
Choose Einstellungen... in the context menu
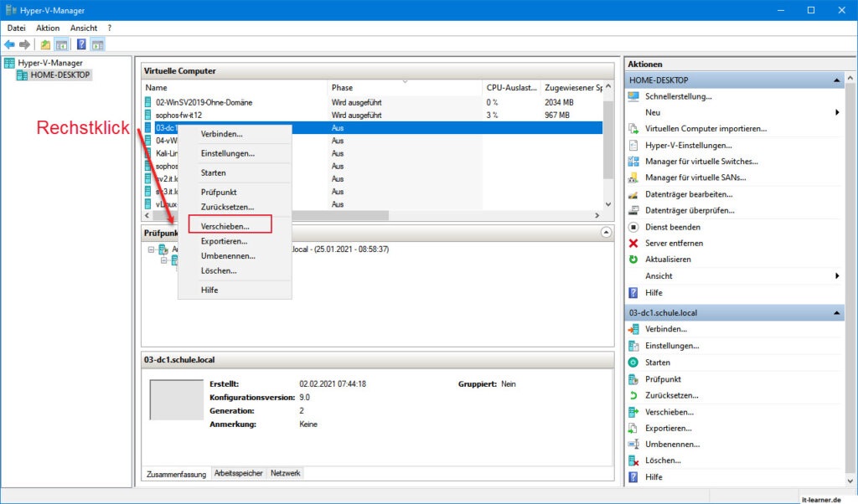228,153
